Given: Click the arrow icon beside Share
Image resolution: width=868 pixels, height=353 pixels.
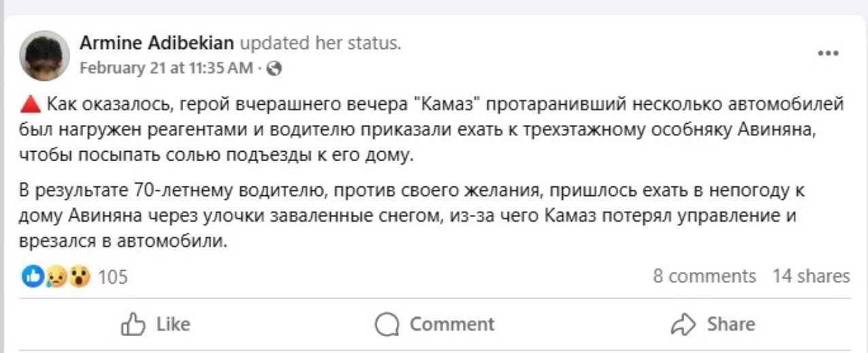Looking at the screenshot, I should point(683,324).
